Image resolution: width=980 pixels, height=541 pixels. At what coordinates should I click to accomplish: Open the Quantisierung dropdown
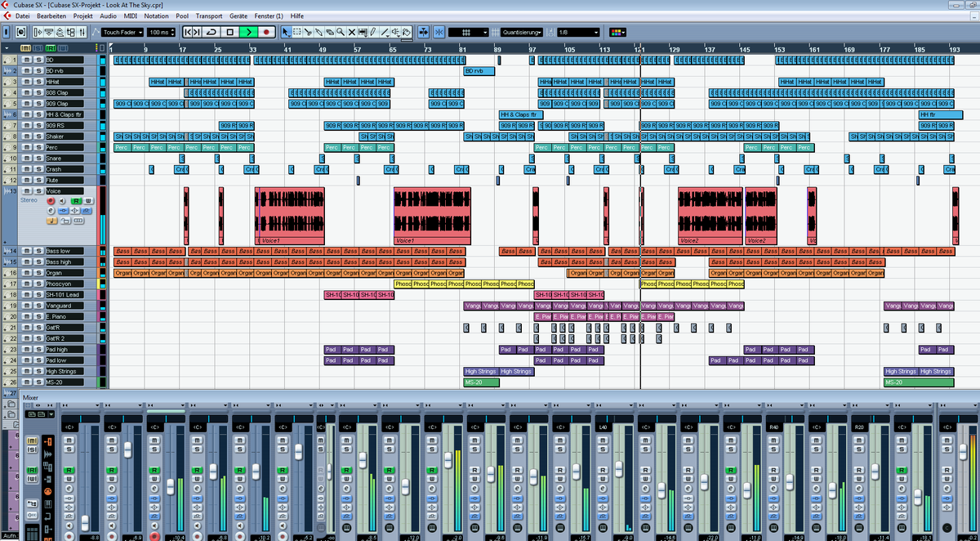[x=522, y=32]
